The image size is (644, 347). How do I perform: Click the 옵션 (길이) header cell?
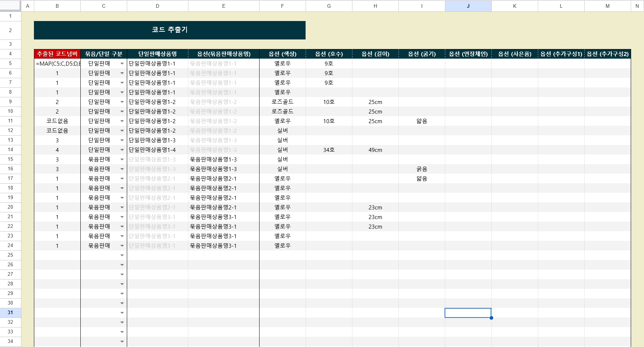pyautogui.click(x=375, y=54)
